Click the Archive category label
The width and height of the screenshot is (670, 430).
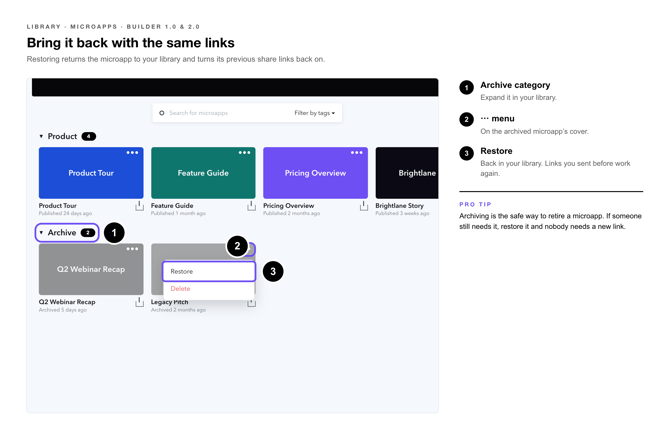pos(62,233)
